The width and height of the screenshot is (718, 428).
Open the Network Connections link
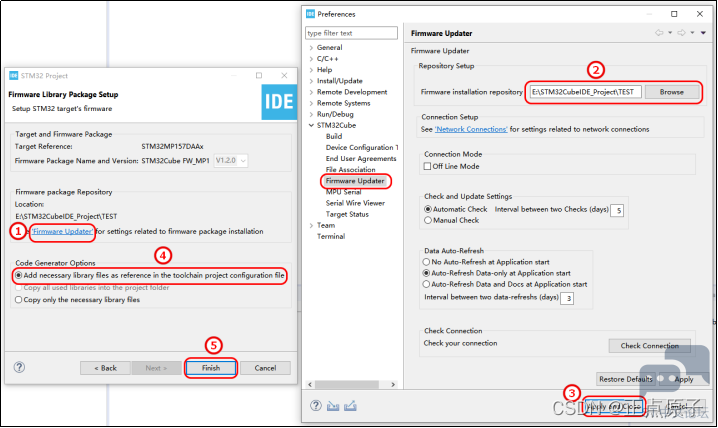point(471,129)
